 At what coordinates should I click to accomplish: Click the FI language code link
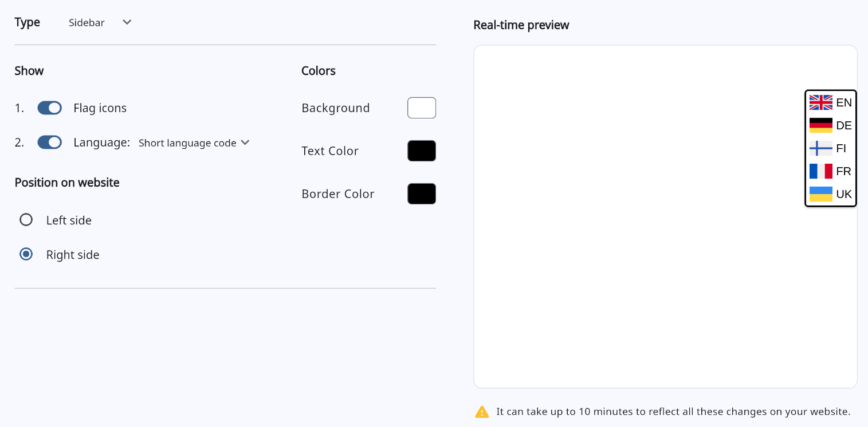[841, 148]
